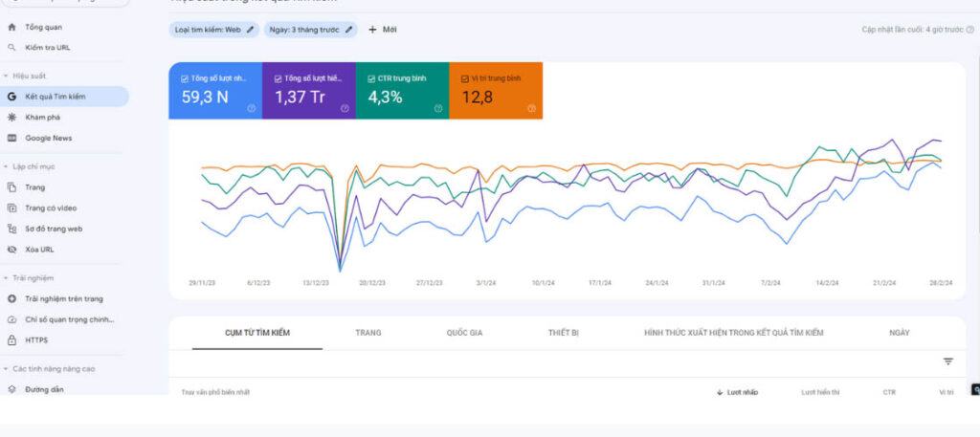Image resolution: width=980 pixels, height=437 pixels.
Task: Go to Tổng quan in sidebar
Action: coord(44,28)
